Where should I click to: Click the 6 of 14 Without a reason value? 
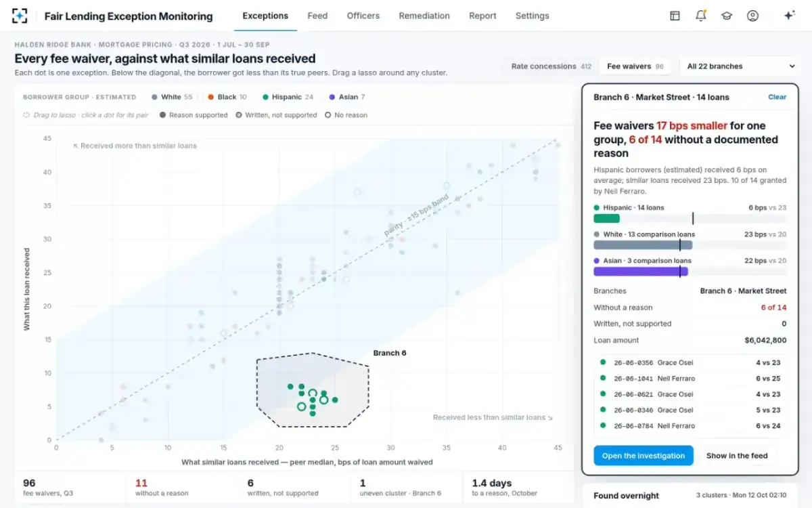pyautogui.click(x=773, y=308)
